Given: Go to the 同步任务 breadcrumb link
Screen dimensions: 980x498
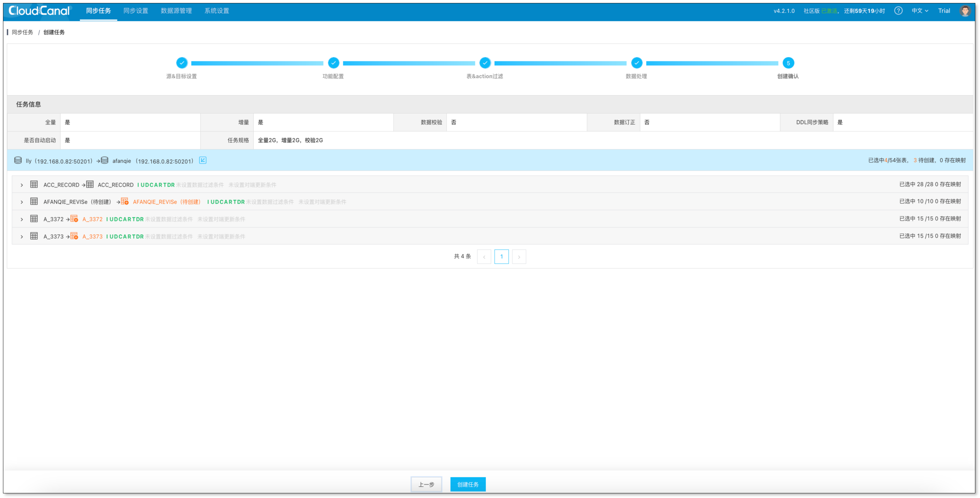Looking at the screenshot, I should click(x=22, y=32).
